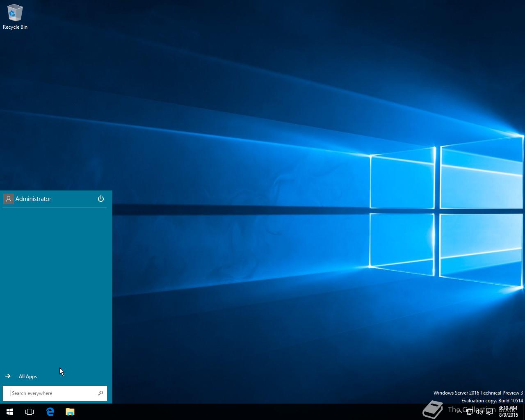Click the Administrator avatar icon in Start menu
This screenshot has height=420, width=525.
tap(8, 199)
